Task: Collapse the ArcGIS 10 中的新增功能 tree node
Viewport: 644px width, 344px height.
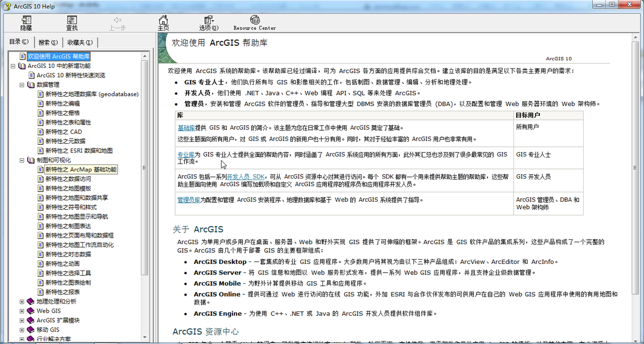Action: coord(13,66)
